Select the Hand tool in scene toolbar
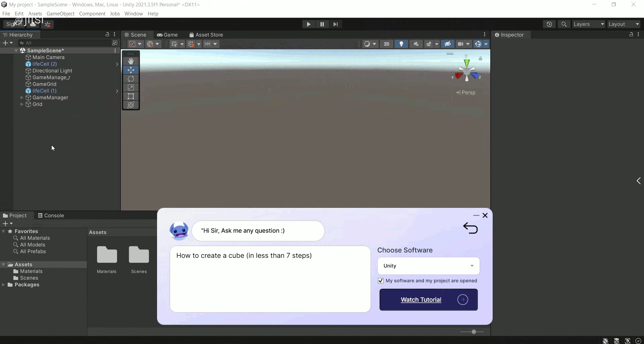644x344 pixels. (131, 61)
